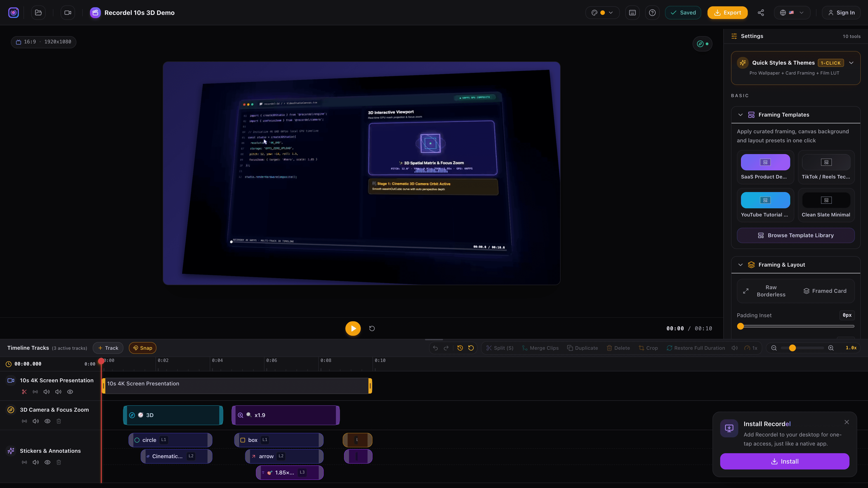Image resolution: width=868 pixels, height=488 pixels.
Task: Click Browse Template Library
Action: pos(796,235)
